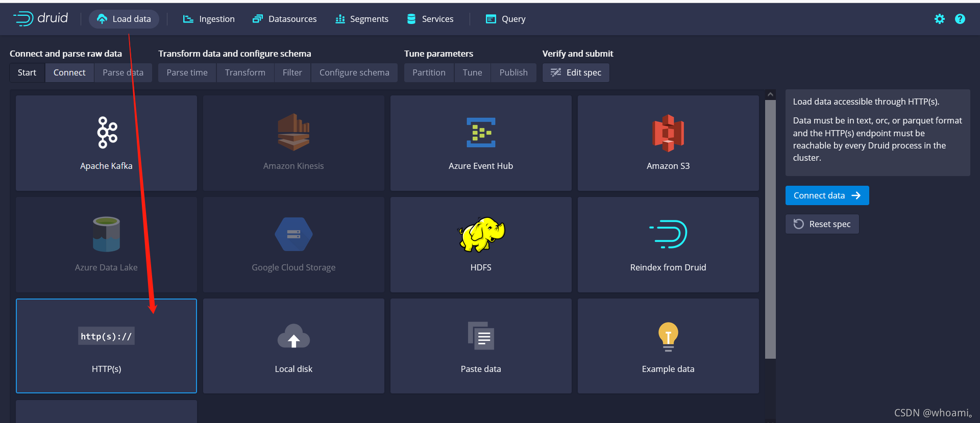Screen dimensions: 980x423
Task: Click the Druid logo
Action: (x=40, y=19)
